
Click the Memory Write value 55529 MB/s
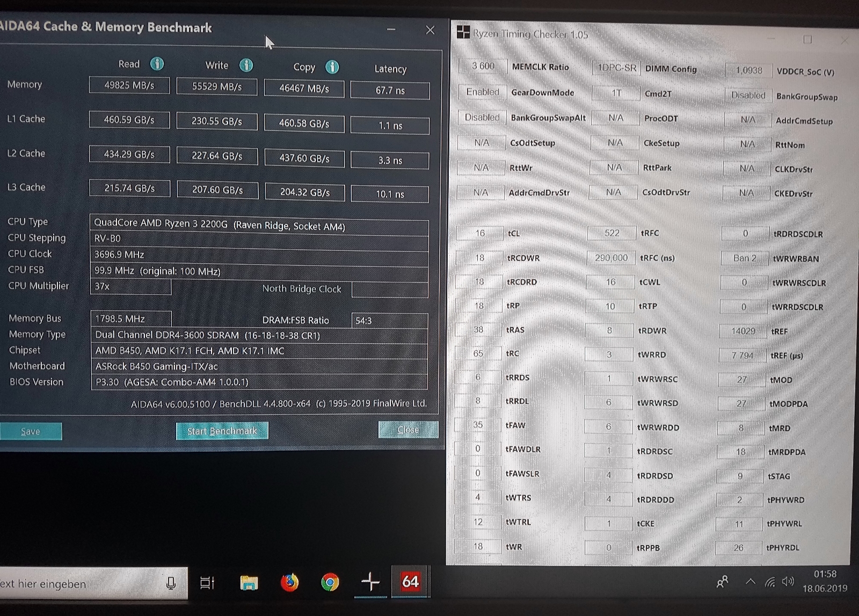tap(217, 86)
